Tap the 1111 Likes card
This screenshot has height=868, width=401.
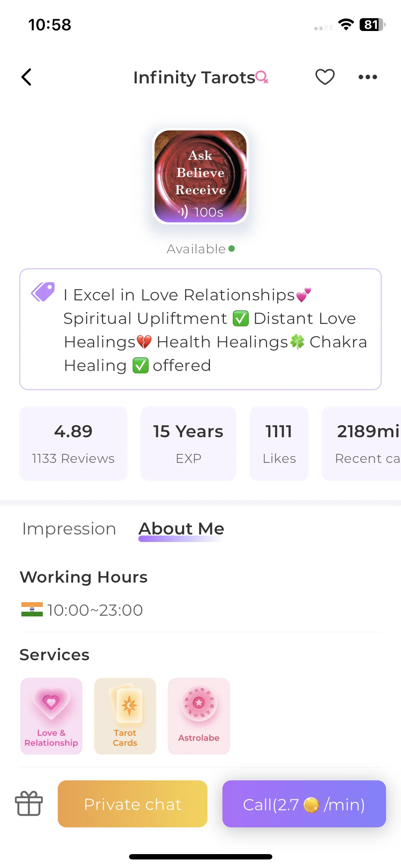(x=279, y=444)
